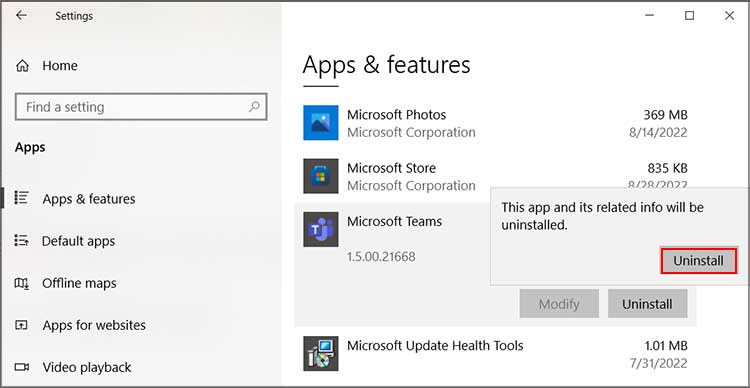Select Microsoft Update Health Tools name
750x388 pixels.
pyautogui.click(x=435, y=345)
